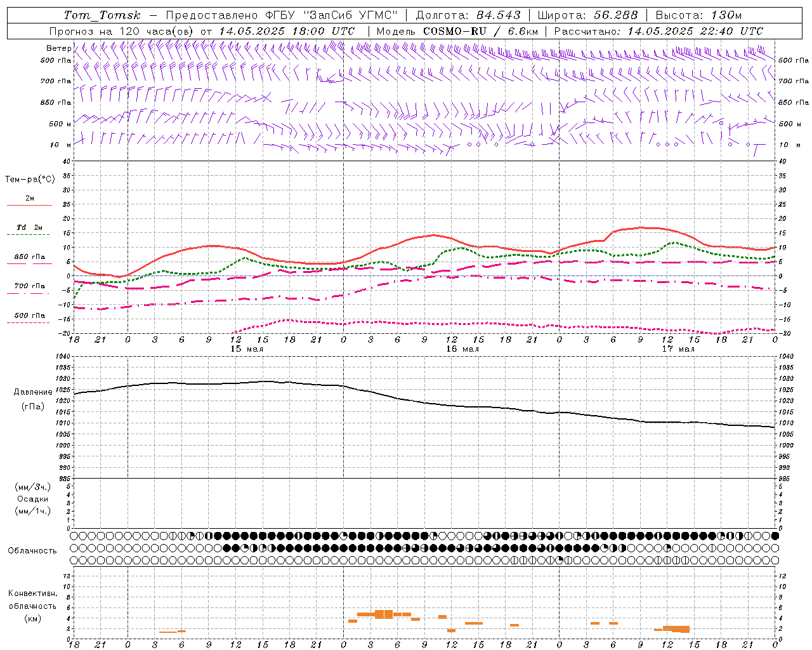Click the 16 мая date label
Viewport: 812px width, 650px height.
(462, 349)
